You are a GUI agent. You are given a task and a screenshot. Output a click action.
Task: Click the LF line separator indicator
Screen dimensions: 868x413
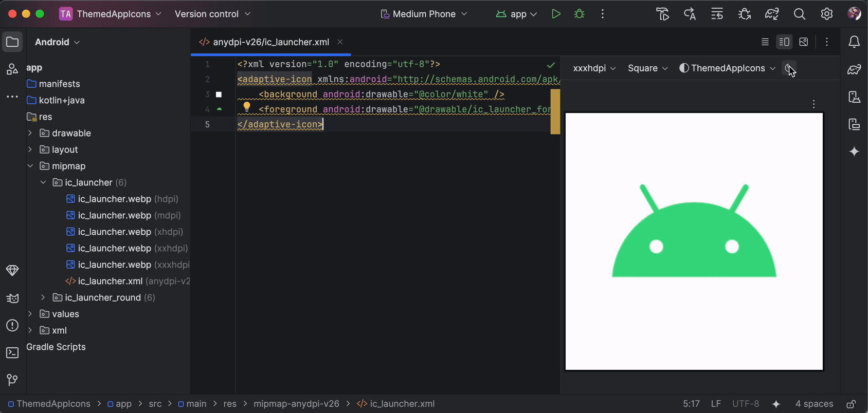point(716,404)
